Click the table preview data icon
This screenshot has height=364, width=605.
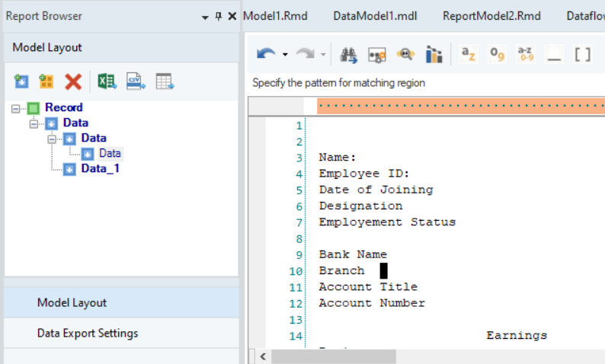[165, 81]
